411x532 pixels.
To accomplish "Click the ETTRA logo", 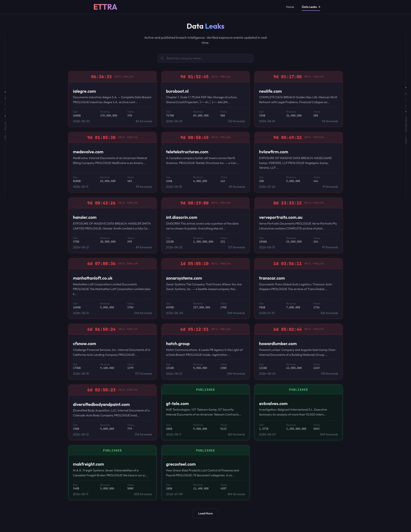I will tap(105, 7).
